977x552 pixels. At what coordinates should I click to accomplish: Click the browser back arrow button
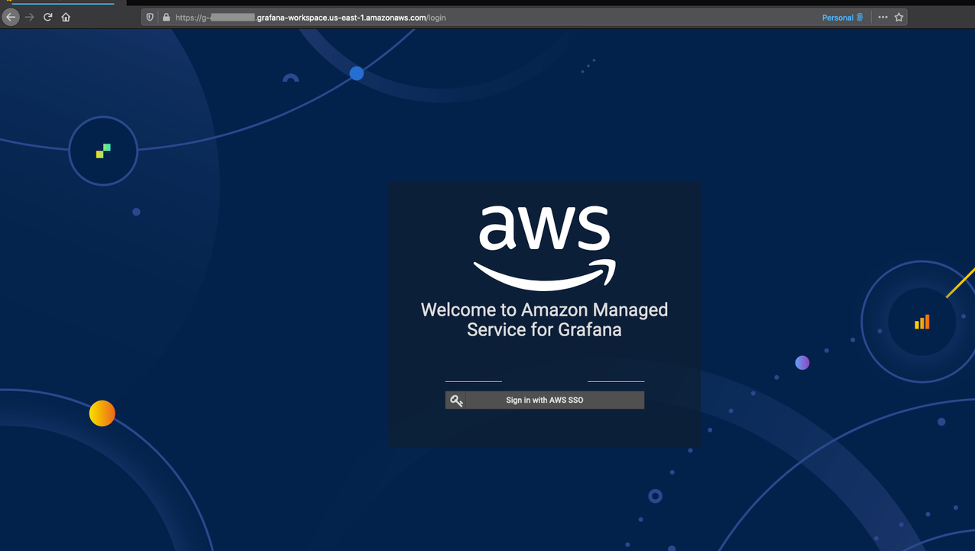11,17
